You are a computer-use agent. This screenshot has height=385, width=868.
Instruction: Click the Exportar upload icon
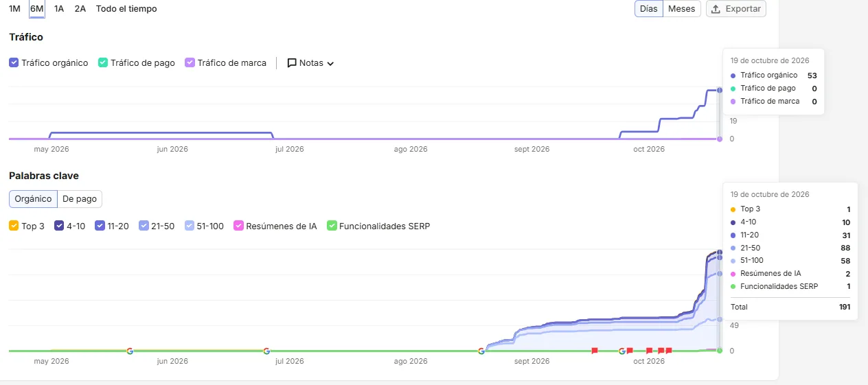[x=716, y=9]
